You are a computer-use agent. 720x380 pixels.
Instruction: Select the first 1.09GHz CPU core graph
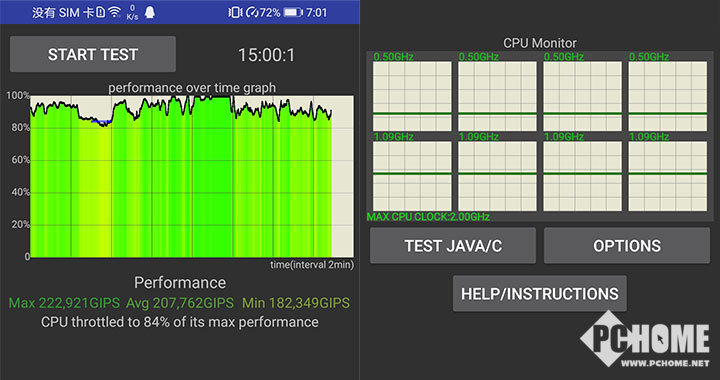[412, 176]
